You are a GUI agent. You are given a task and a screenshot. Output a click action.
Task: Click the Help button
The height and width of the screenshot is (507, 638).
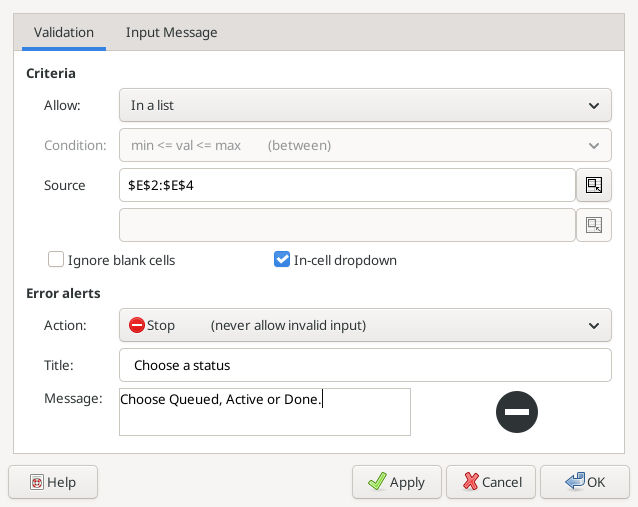coord(53,482)
